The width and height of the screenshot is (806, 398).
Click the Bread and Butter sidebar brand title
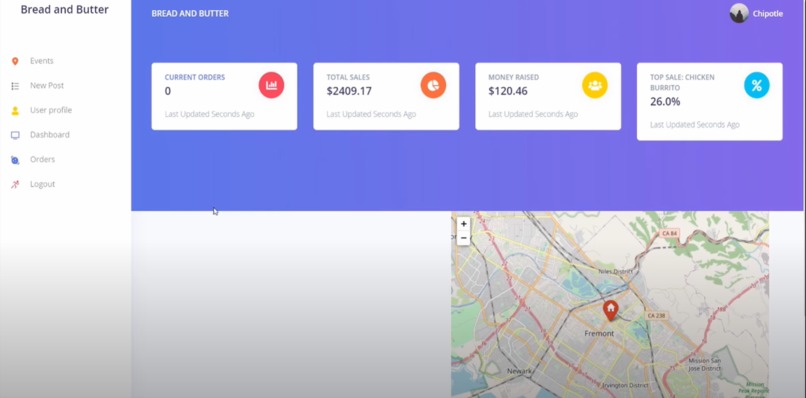pyautogui.click(x=64, y=9)
